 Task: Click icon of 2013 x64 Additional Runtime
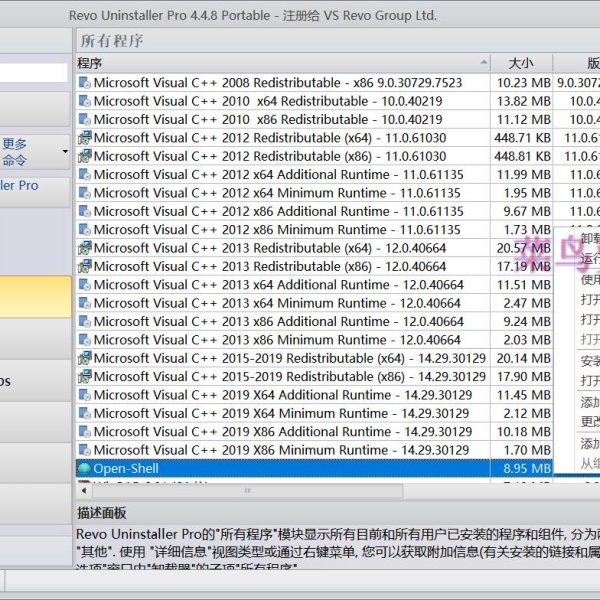pos(85,285)
